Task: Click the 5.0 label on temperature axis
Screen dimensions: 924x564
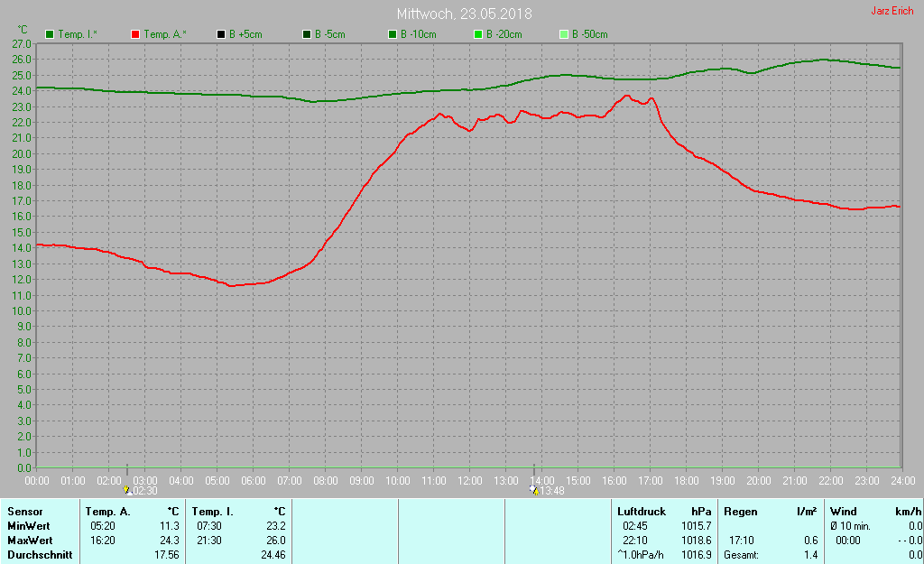Action: click(x=24, y=390)
